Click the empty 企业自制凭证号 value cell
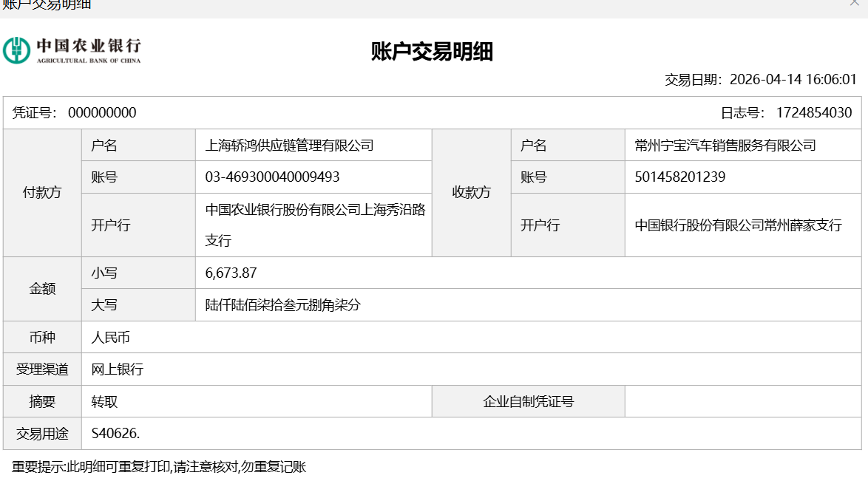This screenshot has width=868, height=481. (742, 402)
